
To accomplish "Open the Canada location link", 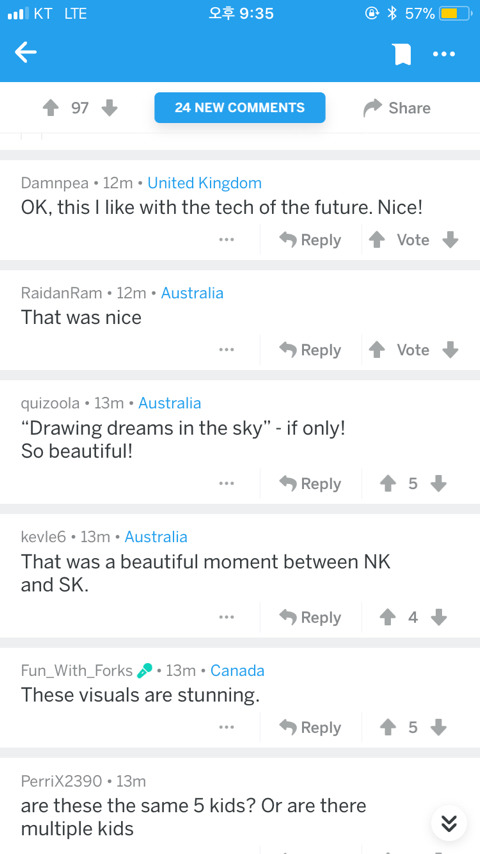I will click(x=238, y=670).
